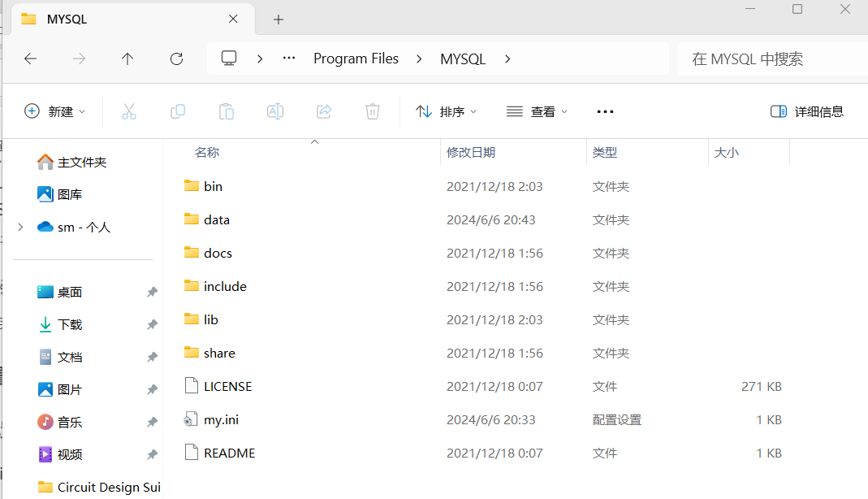Click the Delete trash can icon
Image resolution: width=868 pixels, height=499 pixels.
pyautogui.click(x=373, y=112)
